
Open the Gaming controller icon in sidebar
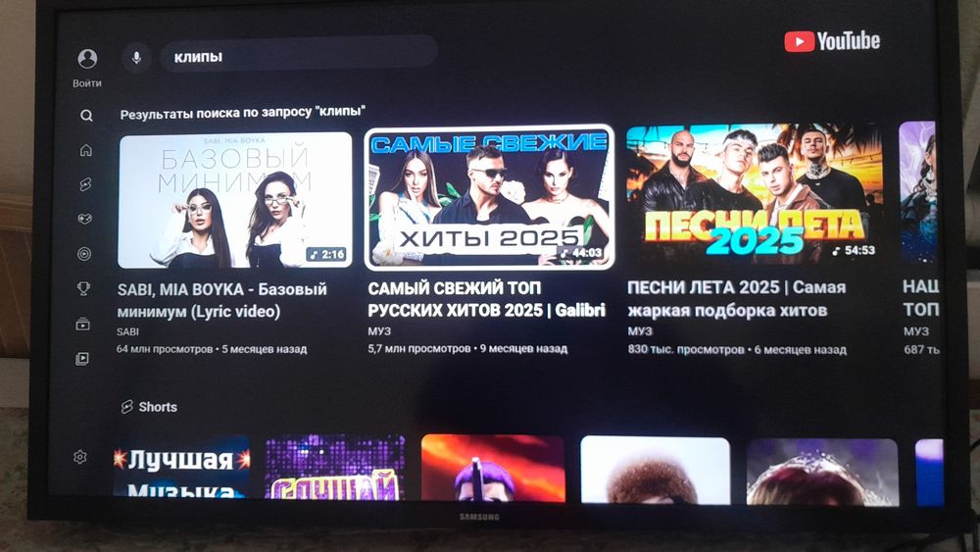tap(84, 219)
